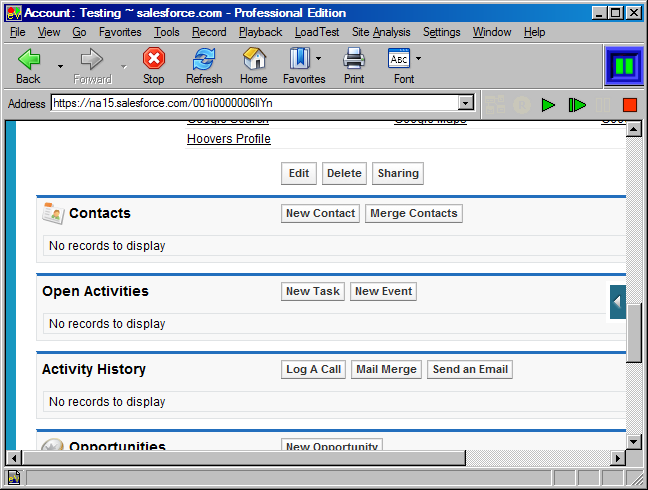
Task: Click the Forward toolbar icon
Action: (92, 59)
